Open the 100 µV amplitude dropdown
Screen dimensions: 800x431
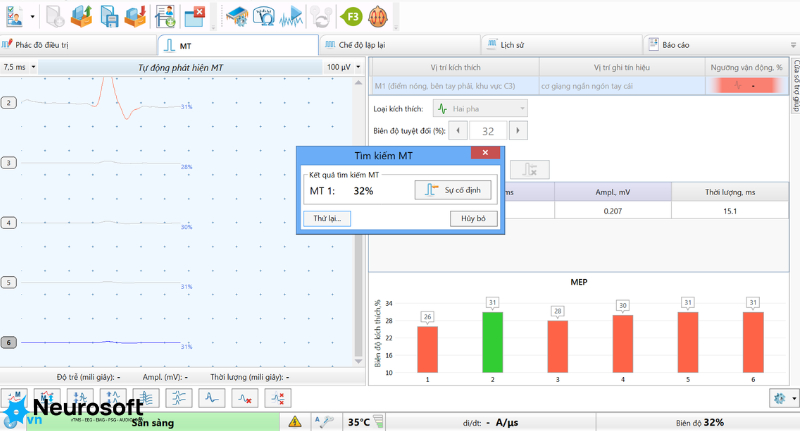343,67
